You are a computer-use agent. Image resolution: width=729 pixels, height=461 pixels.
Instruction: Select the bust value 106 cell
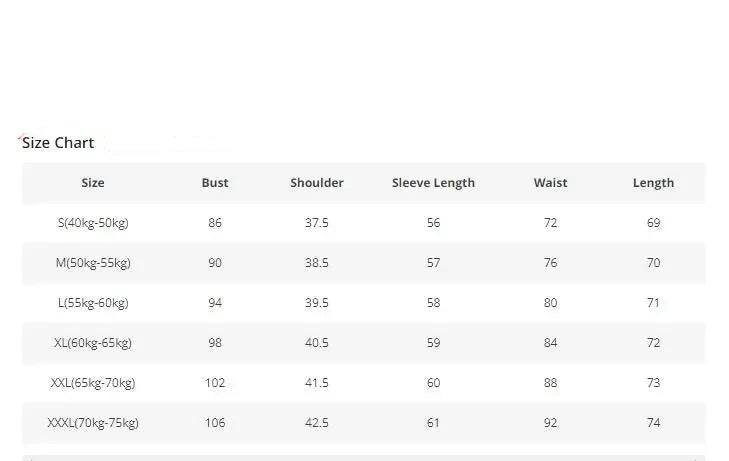pos(215,423)
